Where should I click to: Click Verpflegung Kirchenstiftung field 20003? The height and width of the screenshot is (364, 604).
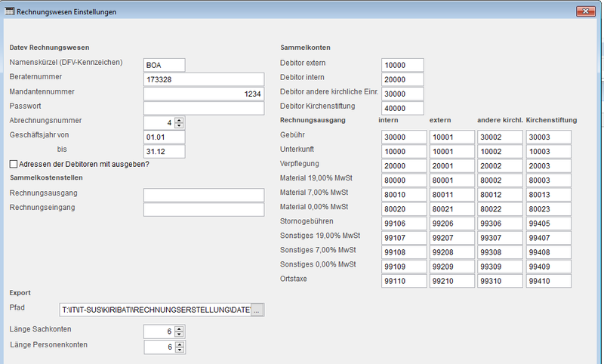coord(549,166)
